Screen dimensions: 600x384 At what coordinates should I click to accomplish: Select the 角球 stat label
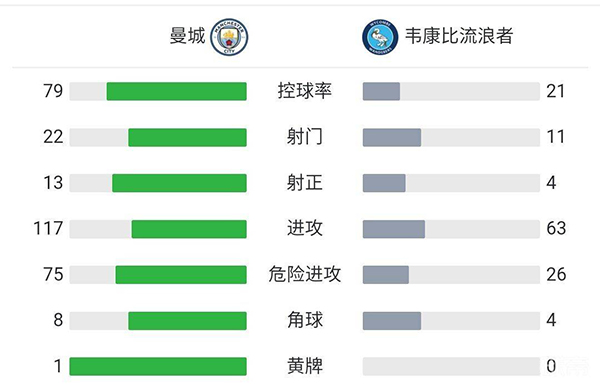[x=305, y=320]
